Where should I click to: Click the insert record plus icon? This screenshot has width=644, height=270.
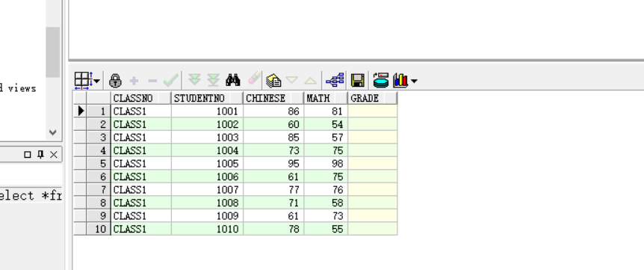(x=134, y=81)
